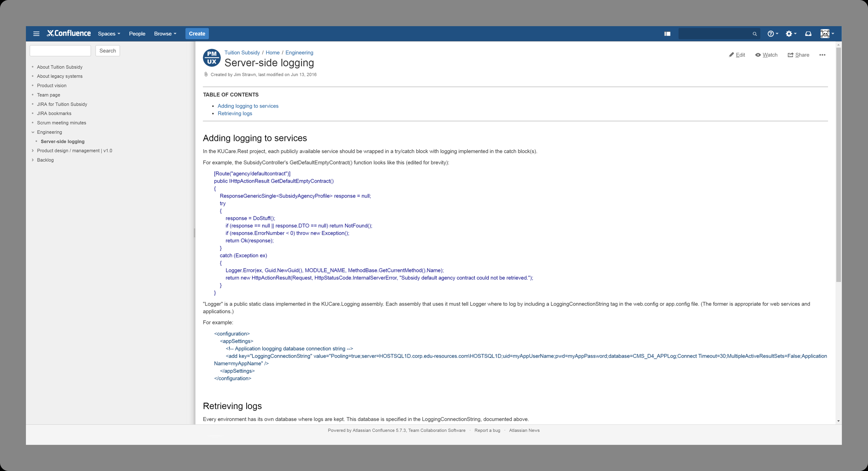Open the notifications inbox tray icon
Viewport: 868px width, 471px height.
point(808,34)
